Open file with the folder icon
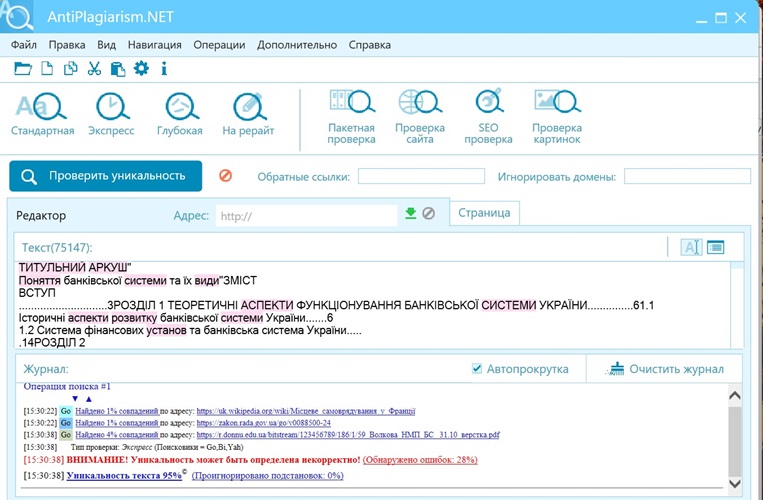Image resolution: width=763 pixels, height=500 pixels. pyautogui.click(x=22, y=69)
